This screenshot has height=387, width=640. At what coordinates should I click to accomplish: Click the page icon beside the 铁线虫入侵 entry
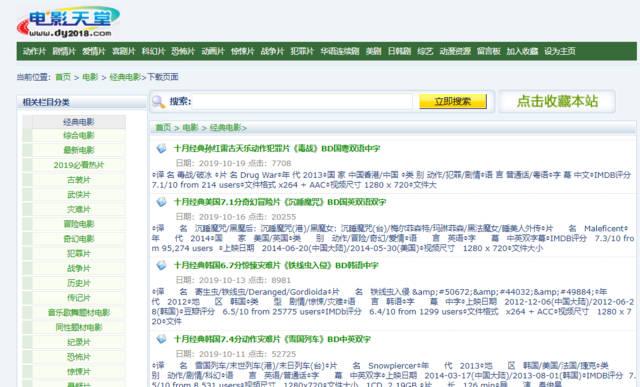pyautogui.click(x=162, y=265)
